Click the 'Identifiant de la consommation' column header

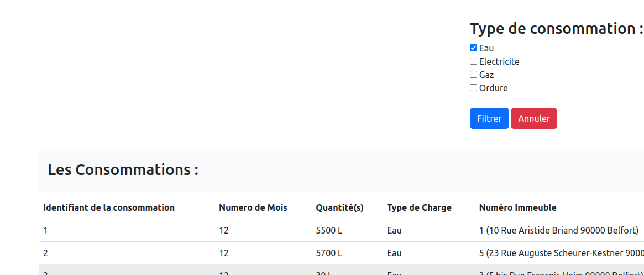click(109, 207)
